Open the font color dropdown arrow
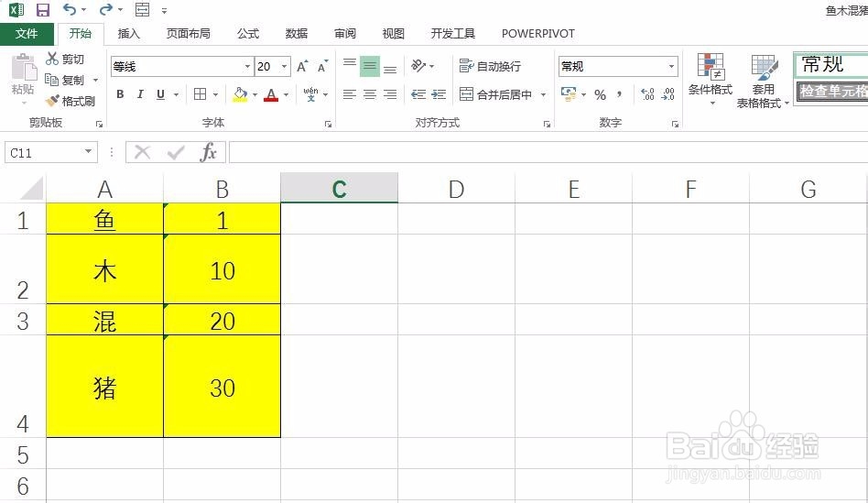The image size is (868, 503). [x=287, y=94]
